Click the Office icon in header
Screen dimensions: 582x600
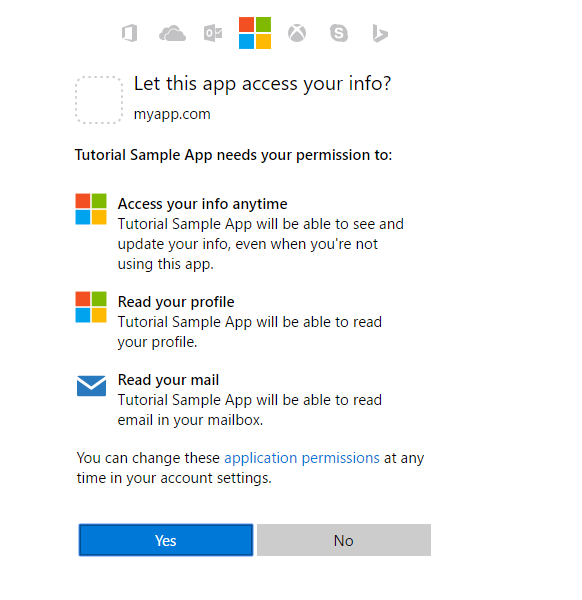coord(130,33)
